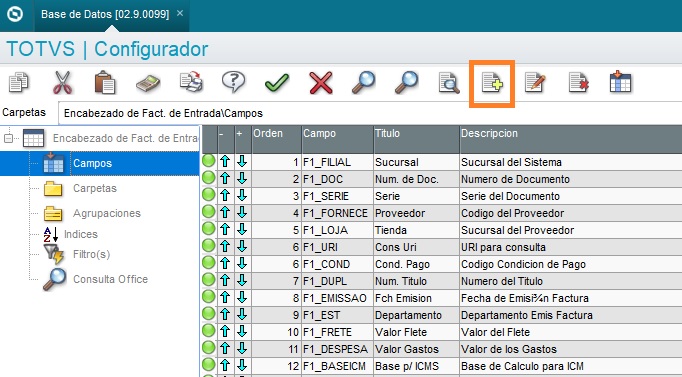Click the Carpetas path input field

[370, 113]
